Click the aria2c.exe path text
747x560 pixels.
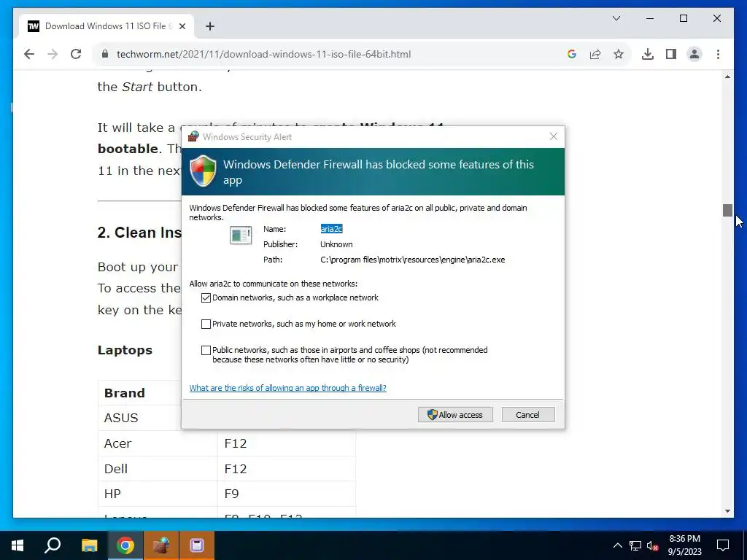tap(413, 260)
